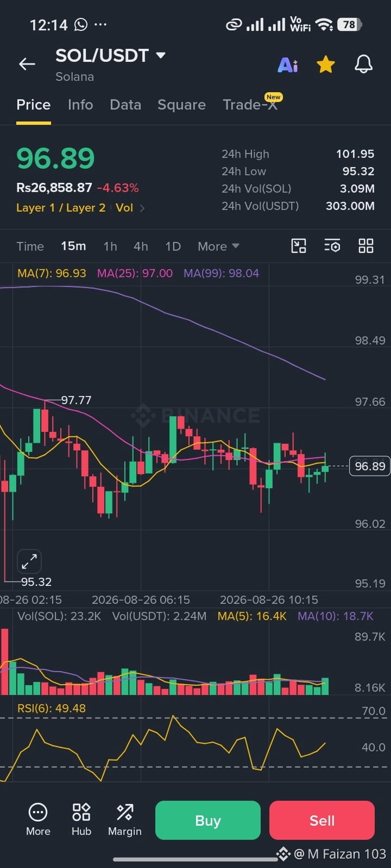Tap the volume MA(10): 18.7K label

336,616
